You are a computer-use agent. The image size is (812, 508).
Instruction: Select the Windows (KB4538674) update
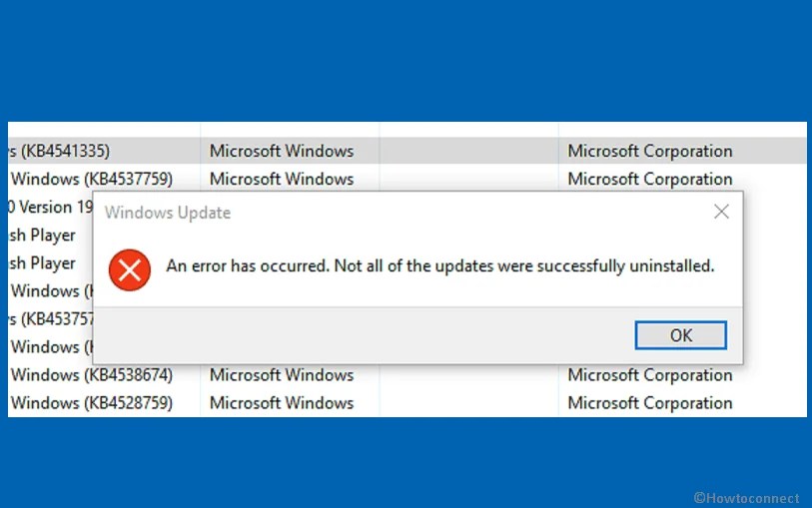coord(91,375)
